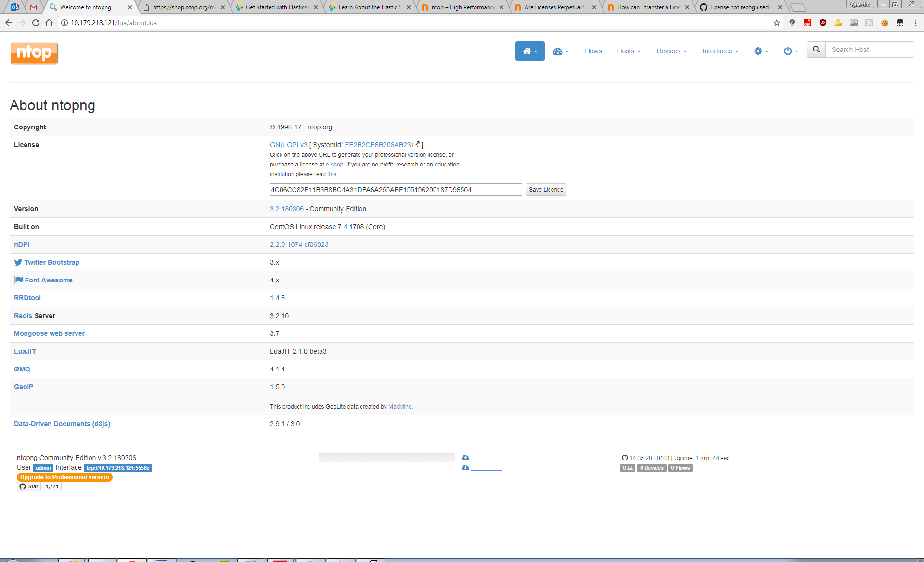Click the GitHub Star button
The image size is (924, 562).
(x=28, y=486)
